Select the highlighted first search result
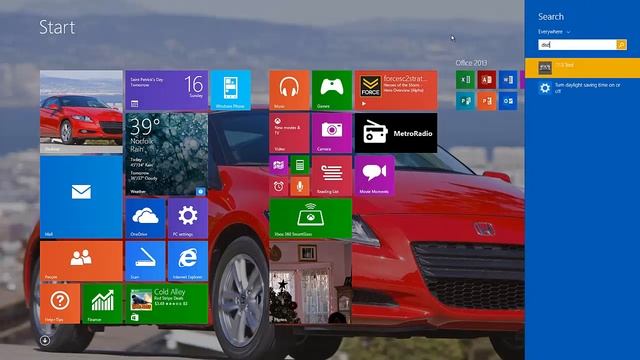Screen dimensions: 640x360 (582, 68)
